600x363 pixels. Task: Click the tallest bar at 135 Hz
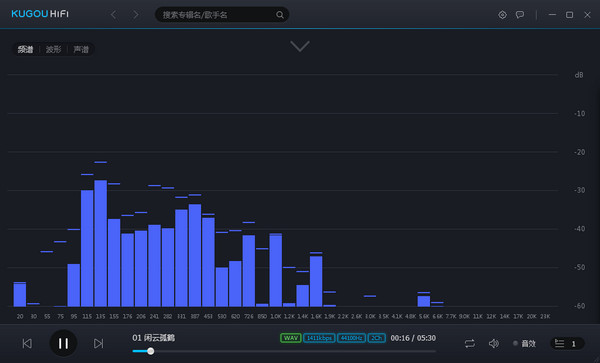[101, 243]
